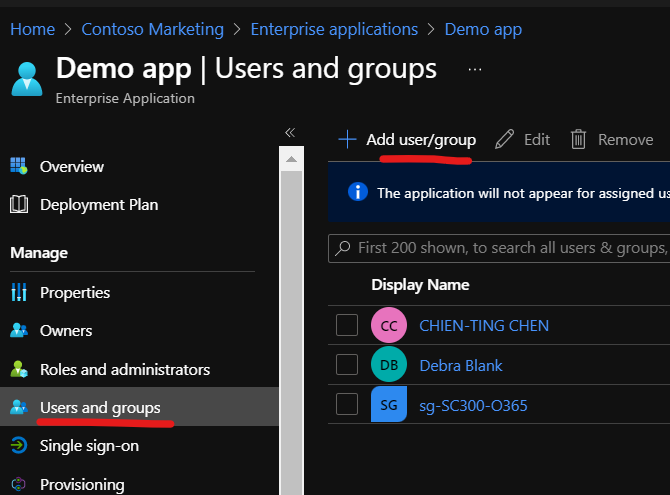Click the Roles and administrators icon
This screenshot has height=495, width=670.
19,369
